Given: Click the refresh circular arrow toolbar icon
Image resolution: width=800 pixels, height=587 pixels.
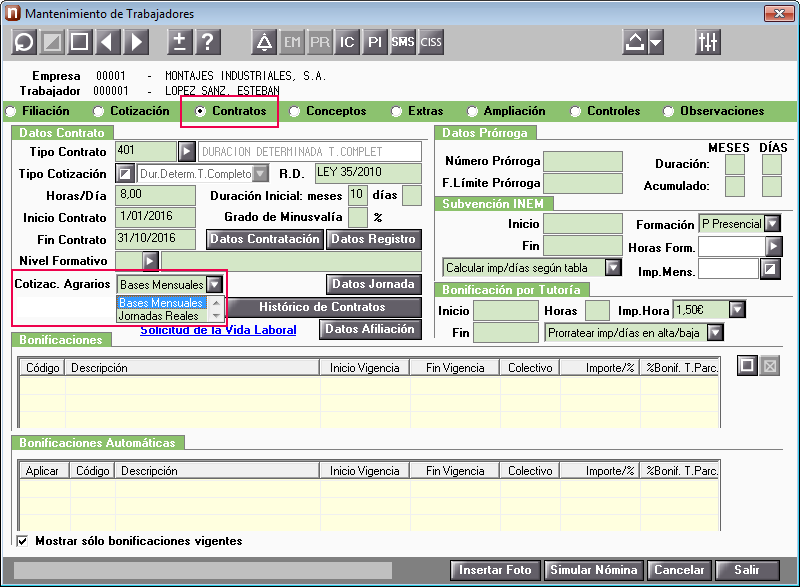Looking at the screenshot, I should point(23,42).
